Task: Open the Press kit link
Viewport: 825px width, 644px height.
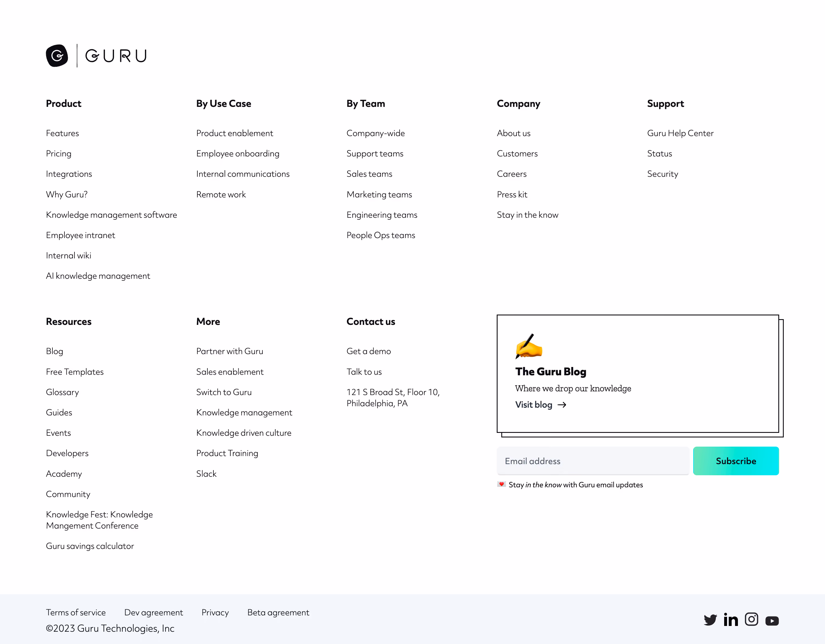Action: click(x=512, y=195)
